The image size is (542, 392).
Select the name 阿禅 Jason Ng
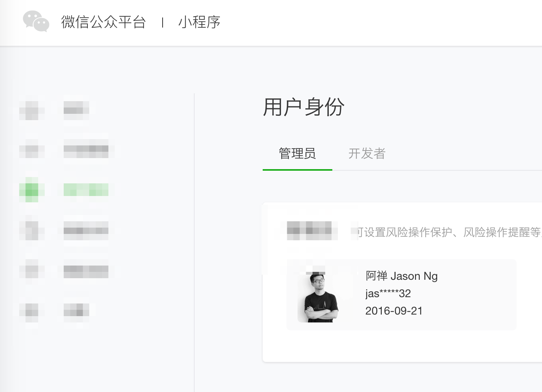[x=402, y=276]
